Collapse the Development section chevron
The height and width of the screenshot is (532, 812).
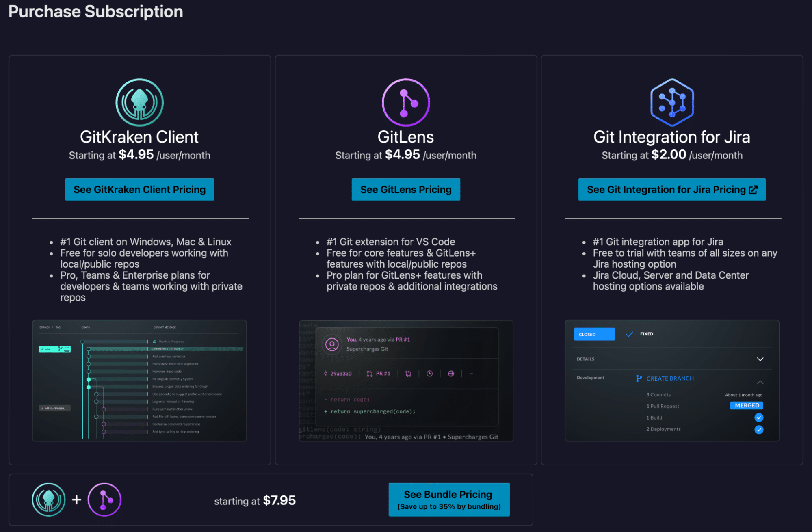pos(760,382)
